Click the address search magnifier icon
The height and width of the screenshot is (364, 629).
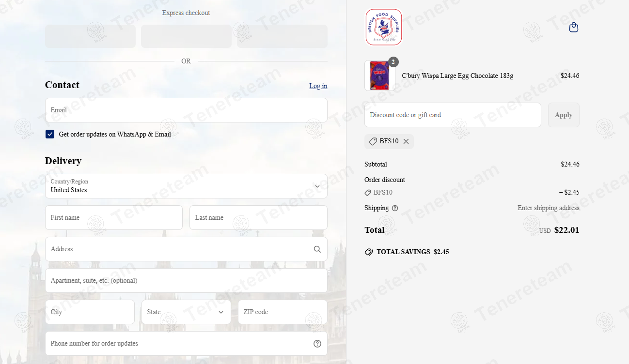point(317,249)
